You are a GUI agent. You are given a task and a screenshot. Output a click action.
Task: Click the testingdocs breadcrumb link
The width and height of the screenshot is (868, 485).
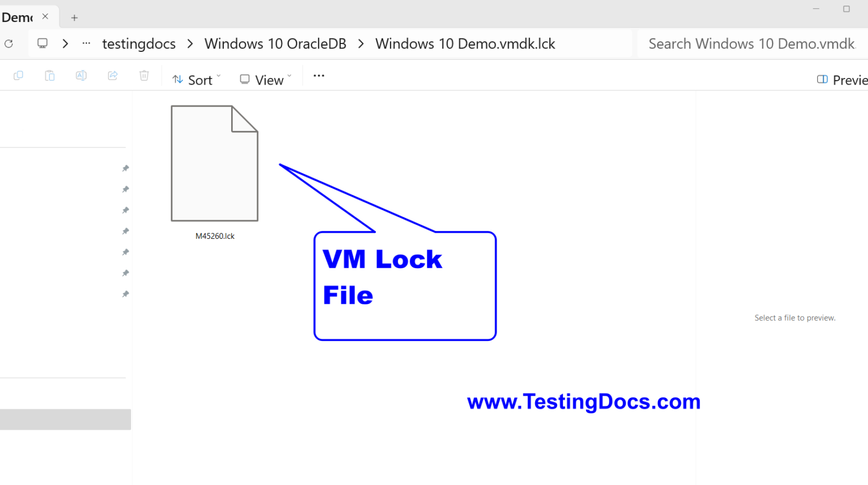(138, 43)
